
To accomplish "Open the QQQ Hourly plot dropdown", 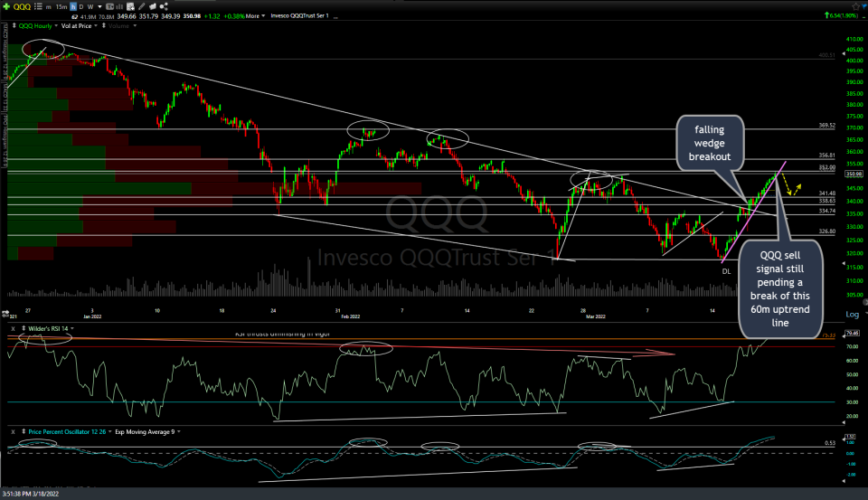I will (56, 26).
